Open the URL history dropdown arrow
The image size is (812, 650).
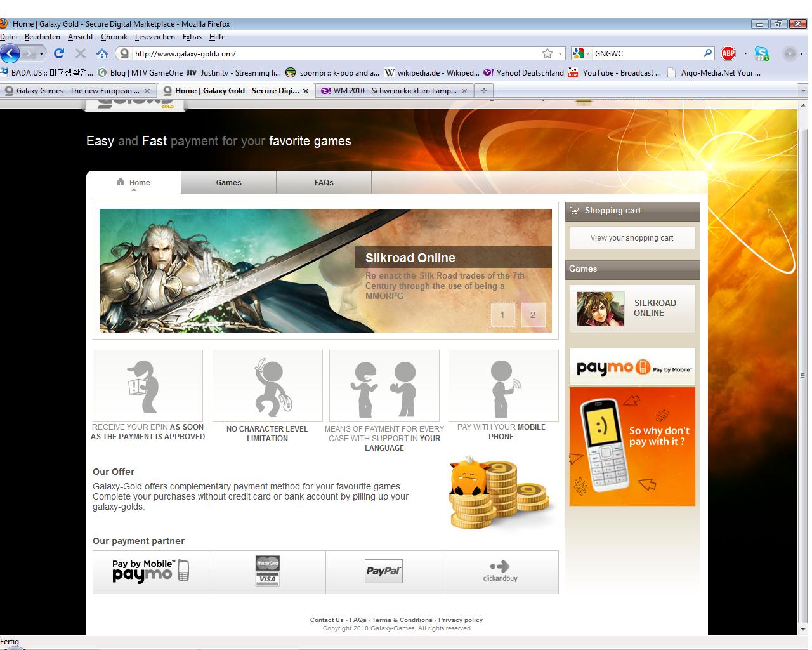coord(561,54)
